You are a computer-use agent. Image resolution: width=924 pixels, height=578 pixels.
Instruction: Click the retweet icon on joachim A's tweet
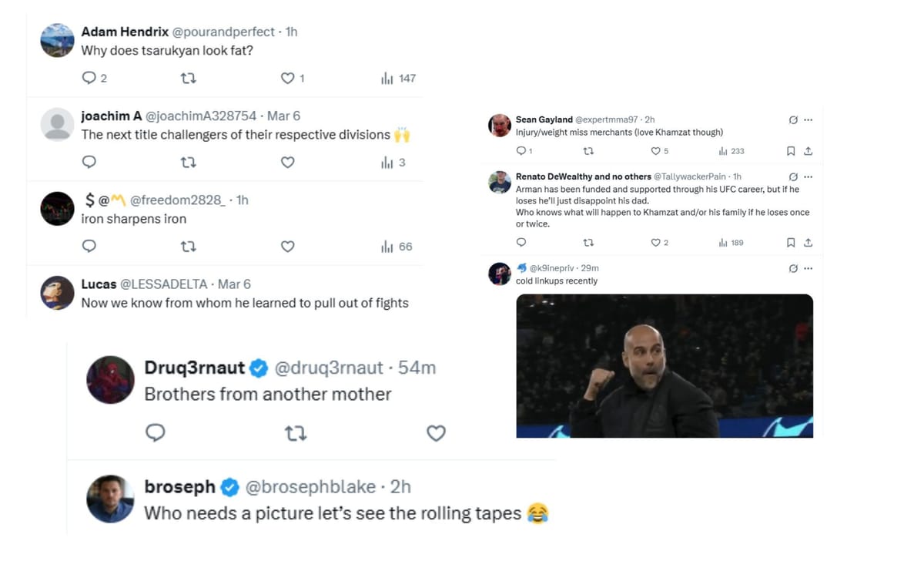188,162
